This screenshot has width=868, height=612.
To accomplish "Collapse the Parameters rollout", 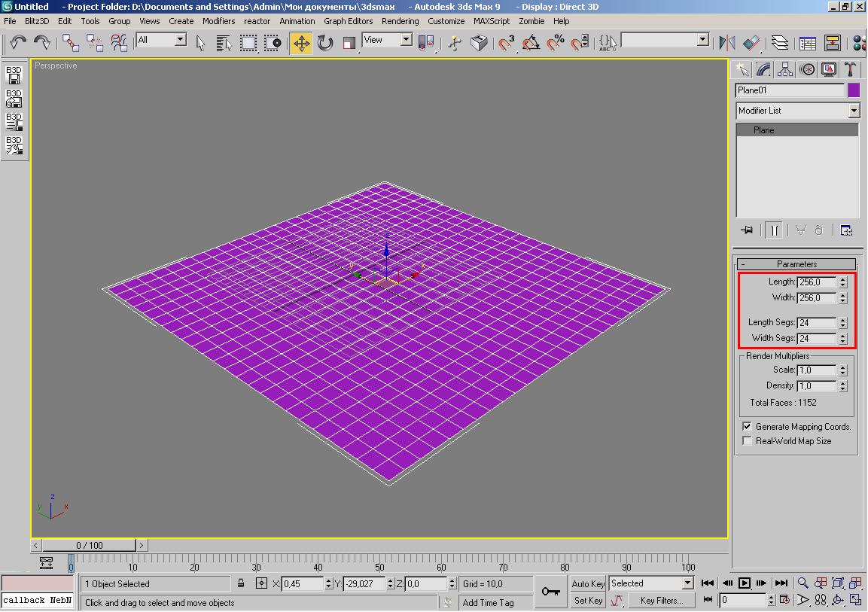I will click(x=796, y=264).
